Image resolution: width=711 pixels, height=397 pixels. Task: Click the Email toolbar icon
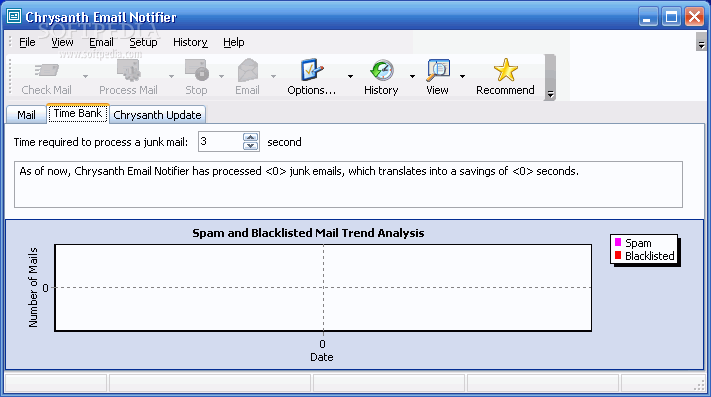coord(248,70)
